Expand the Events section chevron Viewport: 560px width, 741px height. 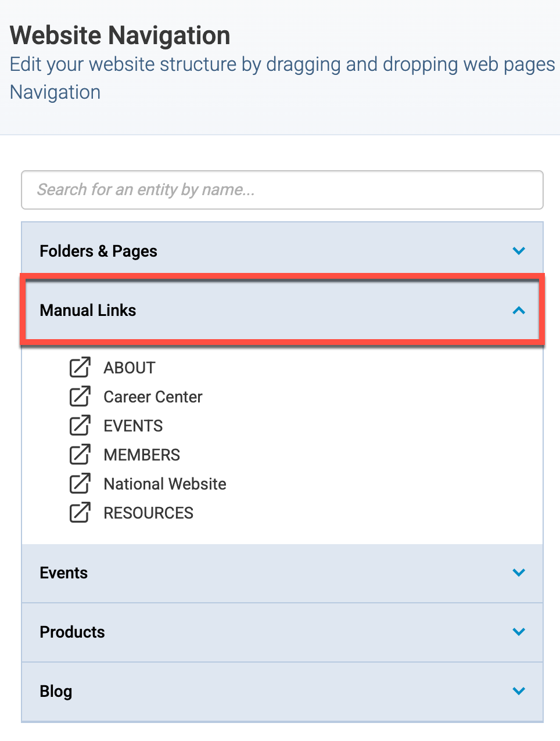point(519,573)
